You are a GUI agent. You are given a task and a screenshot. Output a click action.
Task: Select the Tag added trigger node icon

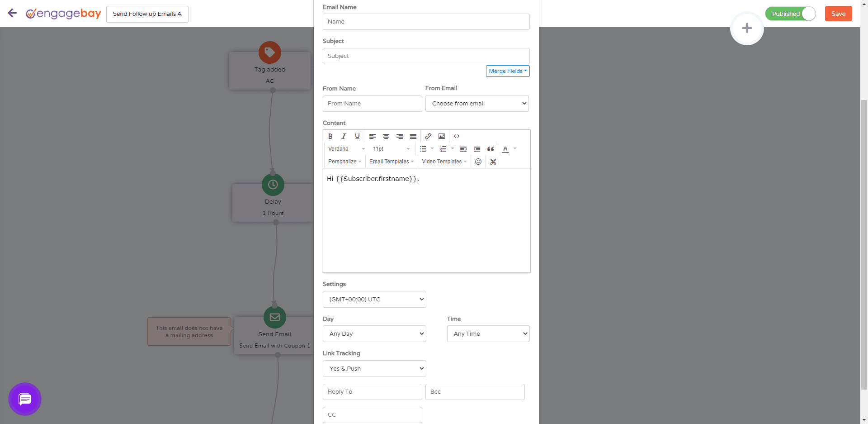coord(270,52)
